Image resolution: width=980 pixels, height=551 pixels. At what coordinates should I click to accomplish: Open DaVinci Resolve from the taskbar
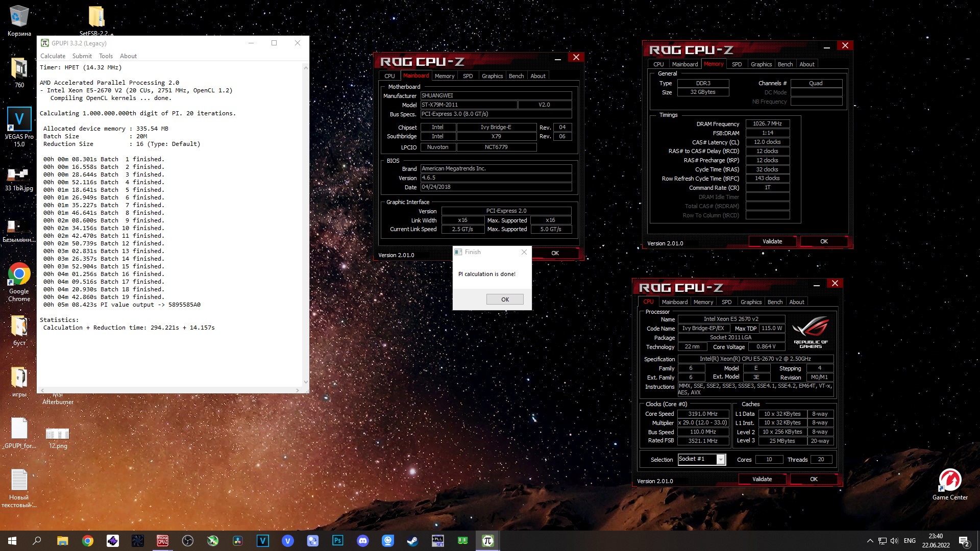(237, 541)
